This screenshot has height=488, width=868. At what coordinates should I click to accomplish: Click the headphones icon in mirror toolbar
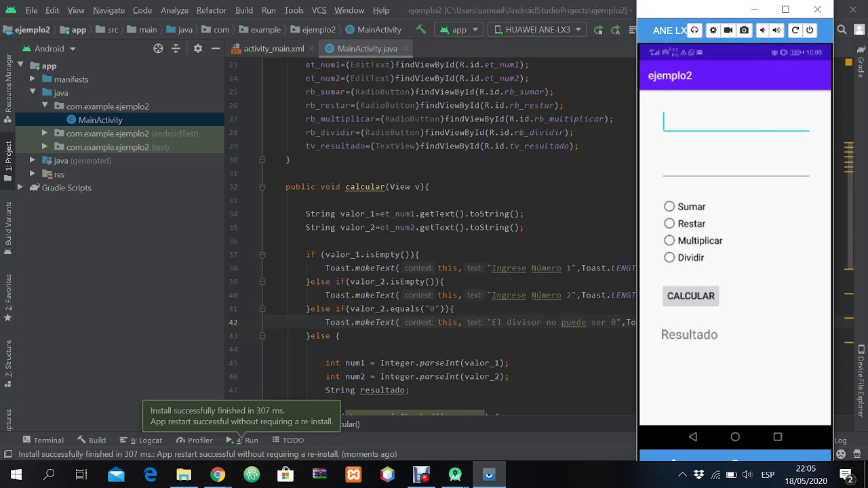[694, 30]
